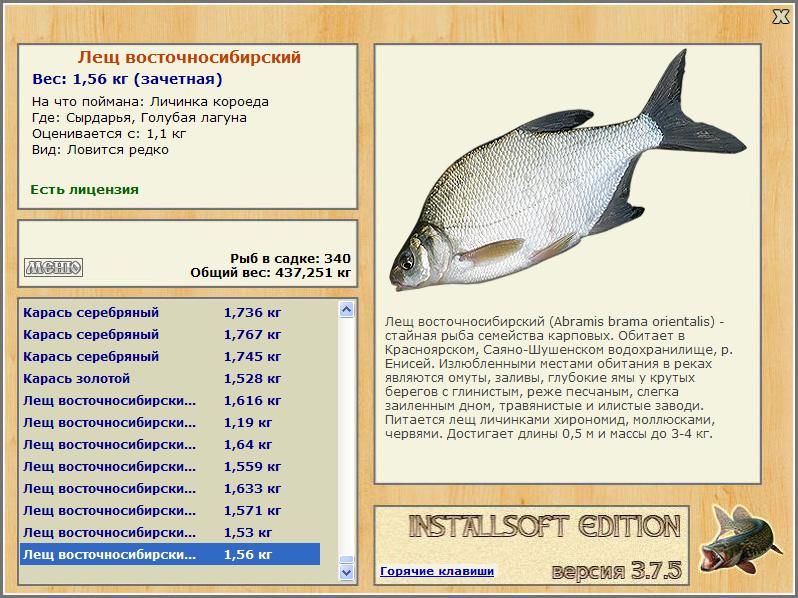This screenshot has height=598, width=798.
Task: Click the МЕНЮ button
Action: [53, 267]
